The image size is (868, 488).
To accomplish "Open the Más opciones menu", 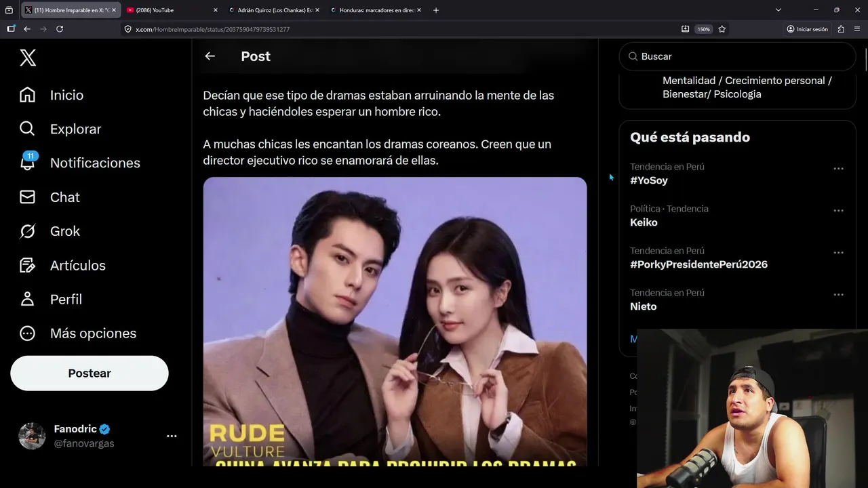I will (x=78, y=333).
